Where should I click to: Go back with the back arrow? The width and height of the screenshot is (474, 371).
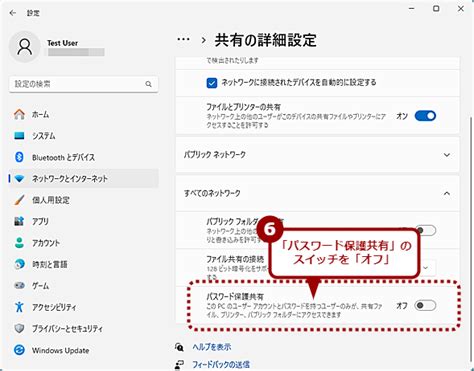[x=13, y=13]
